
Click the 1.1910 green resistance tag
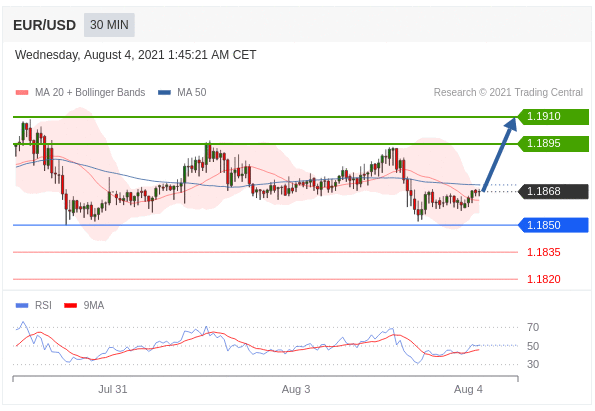pyautogui.click(x=553, y=117)
